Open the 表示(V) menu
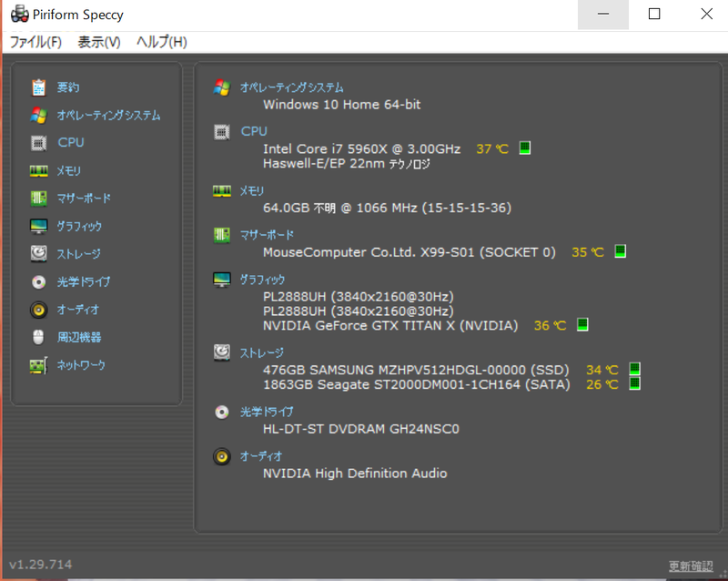This screenshot has height=581, width=728. tap(99, 42)
